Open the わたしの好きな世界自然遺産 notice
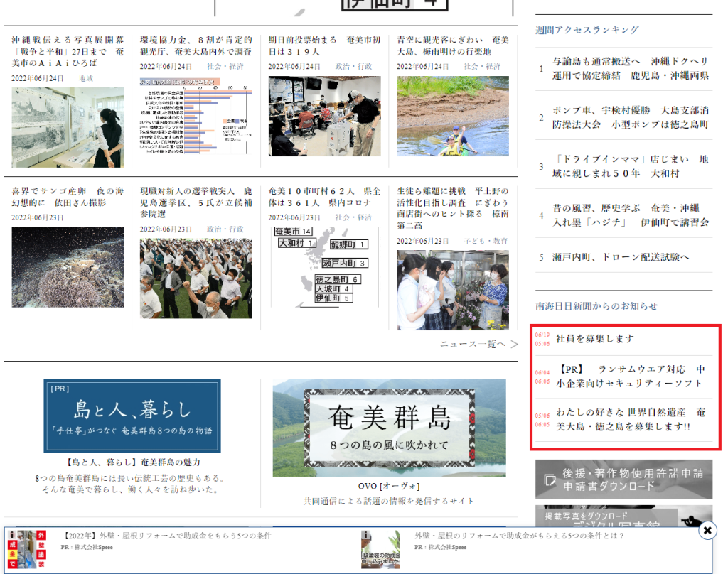Image resolution: width=728 pixels, height=574 pixels. 631,419
